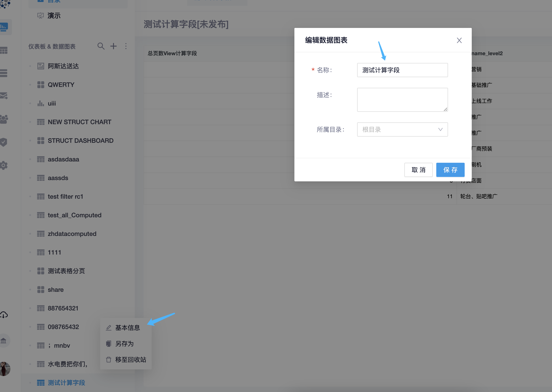Click the plus icon to create new chart

pyautogui.click(x=114, y=46)
